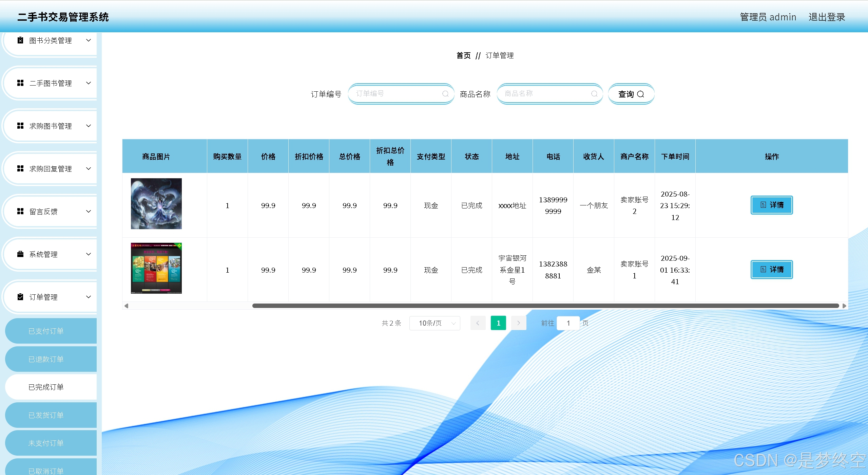Image resolution: width=868 pixels, height=475 pixels.
Task: Expand the 二手图书管理 menu chevron
Action: (89, 83)
